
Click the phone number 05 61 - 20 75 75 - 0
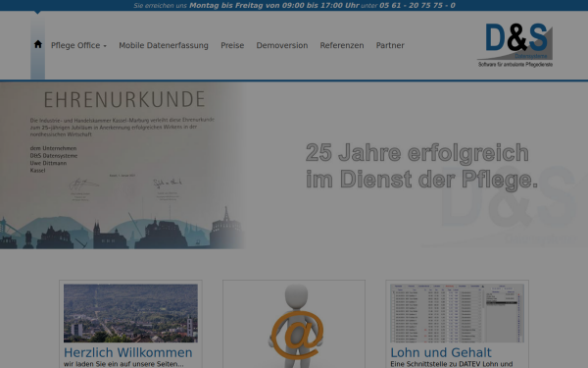(417, 5)
